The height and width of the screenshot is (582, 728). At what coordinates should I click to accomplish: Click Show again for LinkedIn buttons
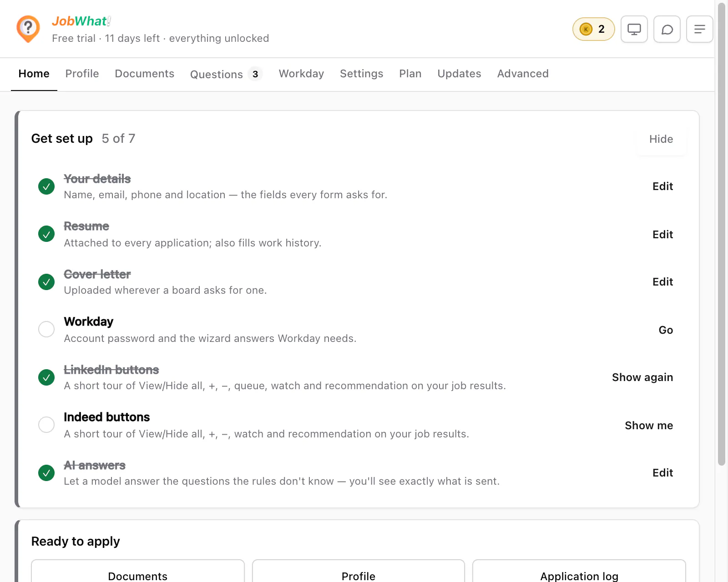pyautogui.click(x=642, y=377)
